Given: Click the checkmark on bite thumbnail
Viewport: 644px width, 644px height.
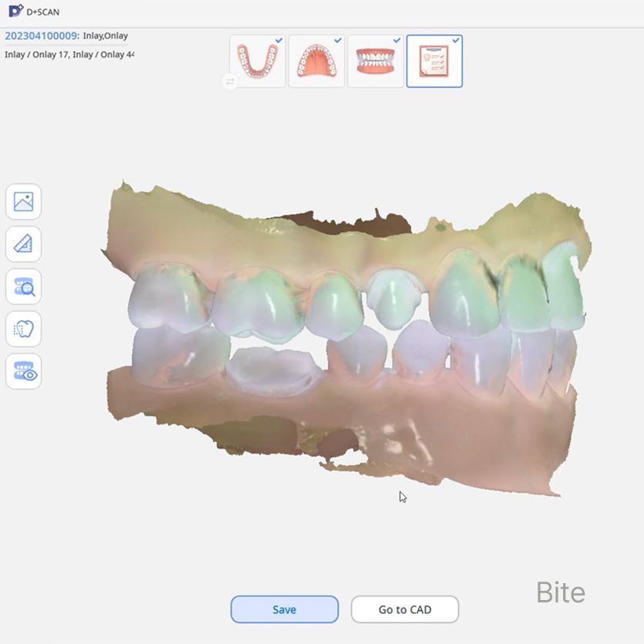Looking at the screenshot, I should click(x=397, y=41).
